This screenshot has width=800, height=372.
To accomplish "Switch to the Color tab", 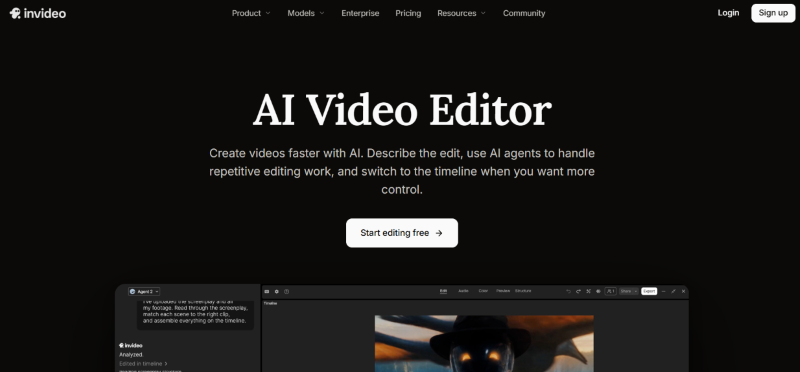I will [x=483, y=291].
